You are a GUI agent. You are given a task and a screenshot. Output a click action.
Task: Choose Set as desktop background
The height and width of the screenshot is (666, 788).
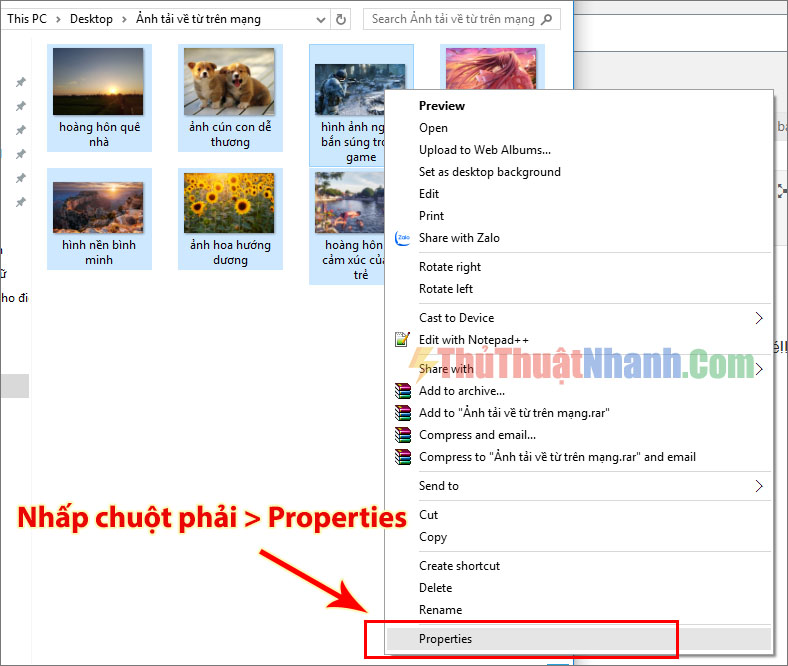pos(489,172)
